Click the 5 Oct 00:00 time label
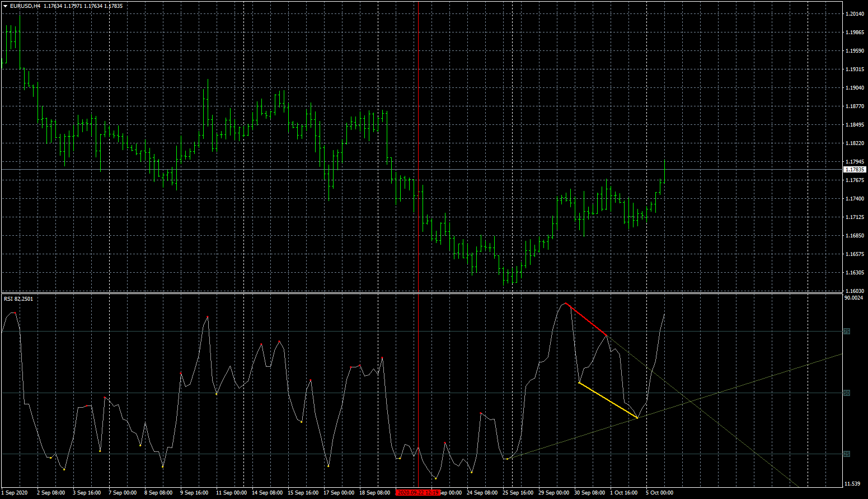Screen dimensions: 868x499 [660, 493]
